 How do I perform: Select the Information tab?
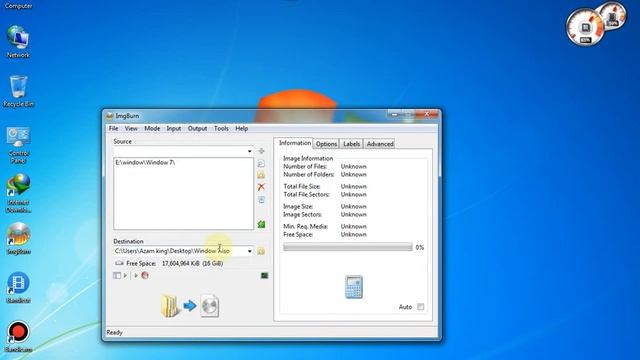(295, 143)
